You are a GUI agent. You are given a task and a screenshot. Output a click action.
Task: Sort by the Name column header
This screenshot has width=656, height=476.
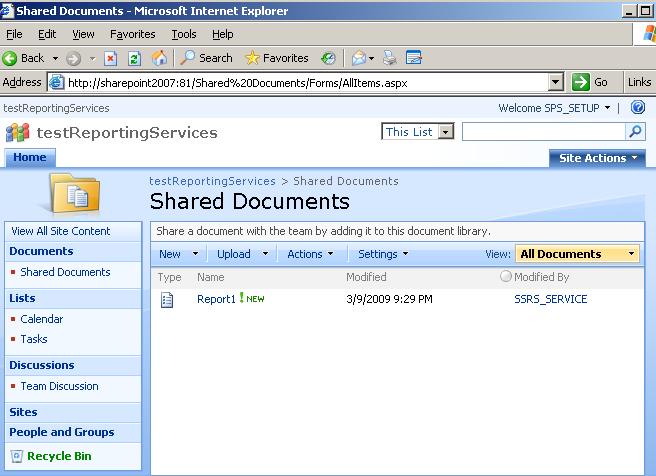210,277
